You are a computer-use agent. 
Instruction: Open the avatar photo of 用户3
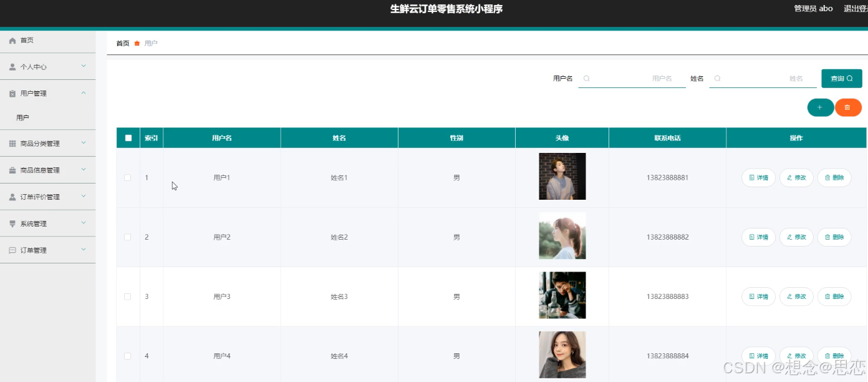(562, 295)
